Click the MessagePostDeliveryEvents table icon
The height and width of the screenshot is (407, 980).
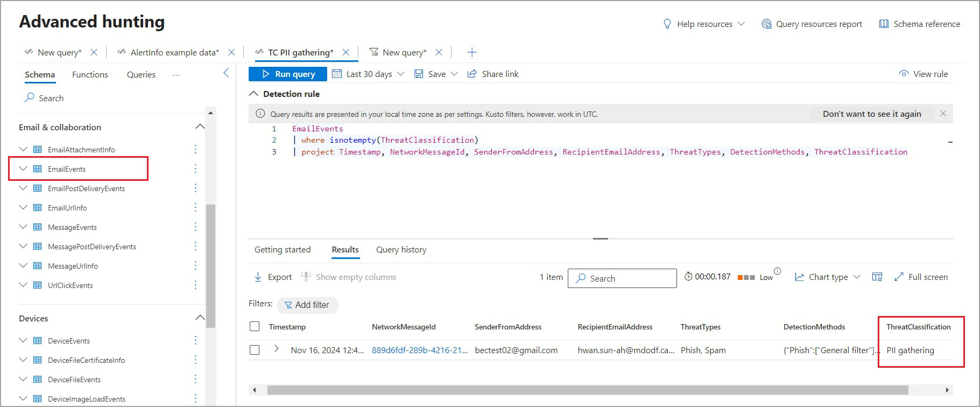[38, 246]
